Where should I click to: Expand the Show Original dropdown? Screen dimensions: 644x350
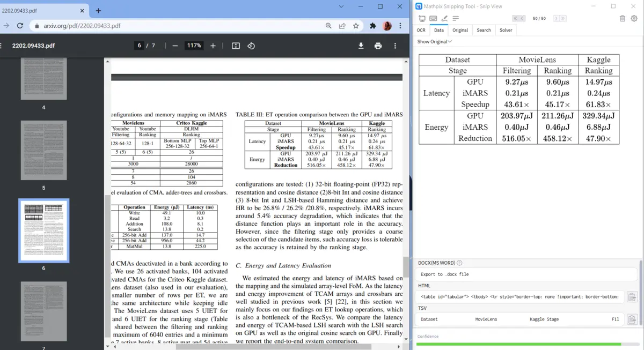click(x=435, y=42)
